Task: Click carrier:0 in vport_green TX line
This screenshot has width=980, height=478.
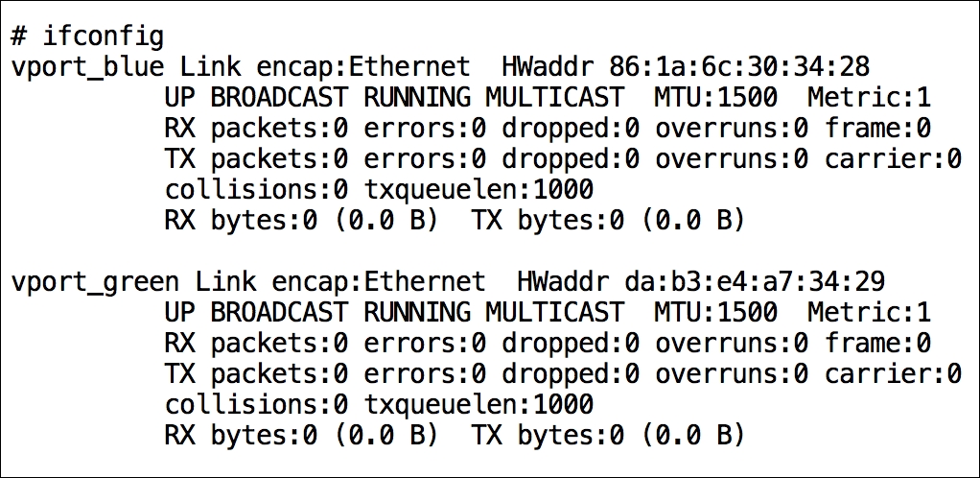Action: (893, 373)
